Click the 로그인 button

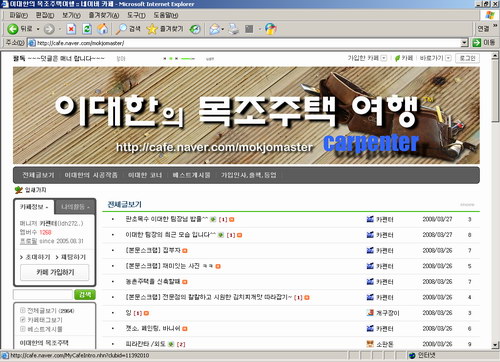point(467,58)
